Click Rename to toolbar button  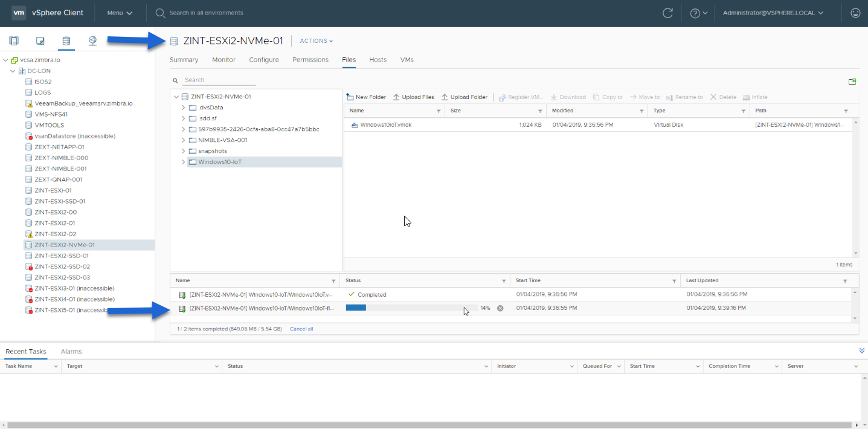684,97
